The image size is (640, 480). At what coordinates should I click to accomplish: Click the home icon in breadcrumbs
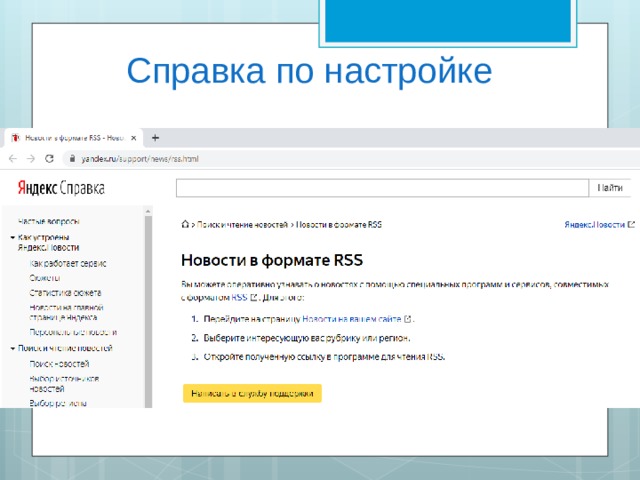(185, 224)
